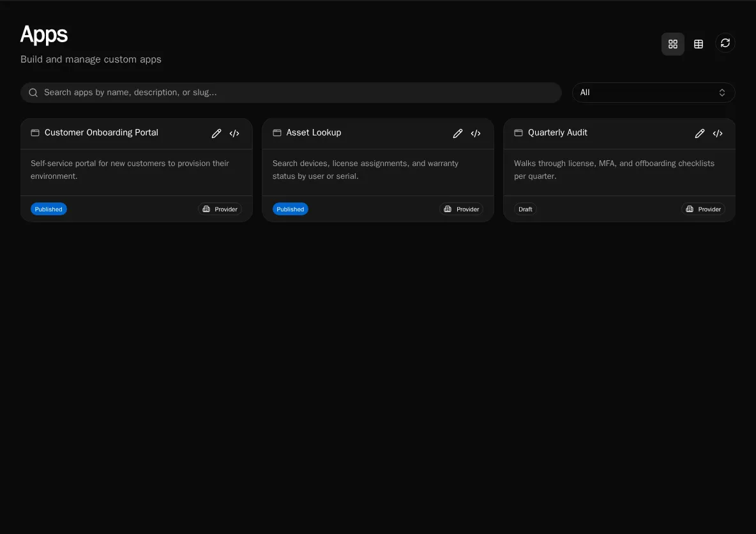The image size is (756, 534).
Task: Open the Asset Lookup title
Action: 314,133
